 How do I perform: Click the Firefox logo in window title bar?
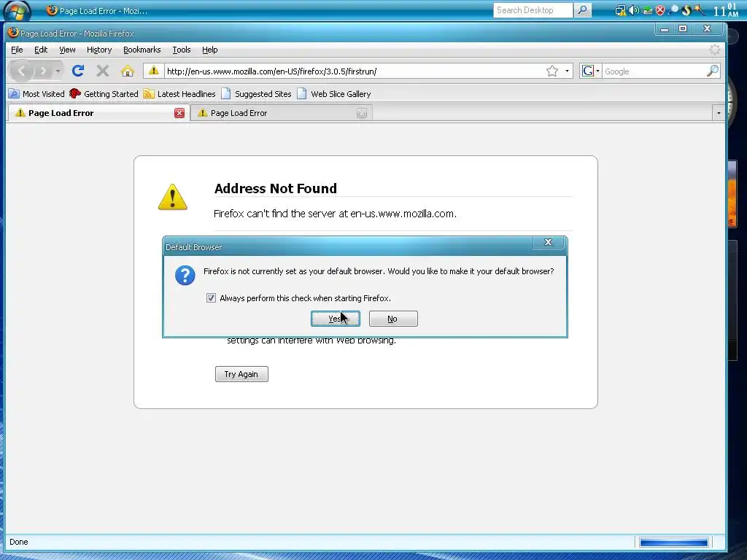[13, 32]
